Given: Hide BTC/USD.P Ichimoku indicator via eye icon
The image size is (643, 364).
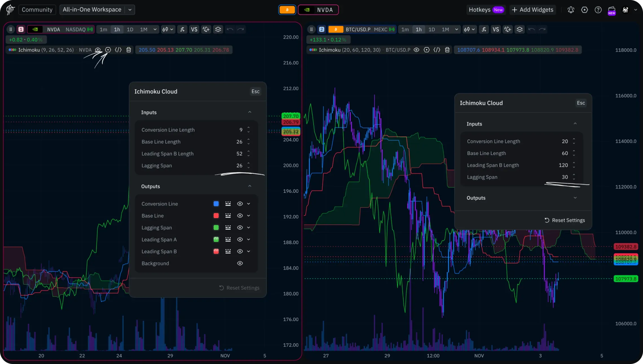Looking at the screenshot, I should pyautogui.click(x=416, y=50).
